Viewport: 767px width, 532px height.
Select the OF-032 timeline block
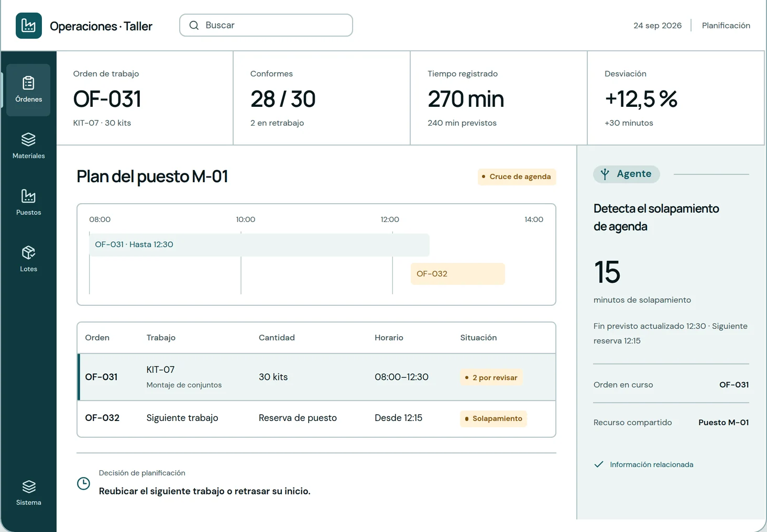point(457,274)
